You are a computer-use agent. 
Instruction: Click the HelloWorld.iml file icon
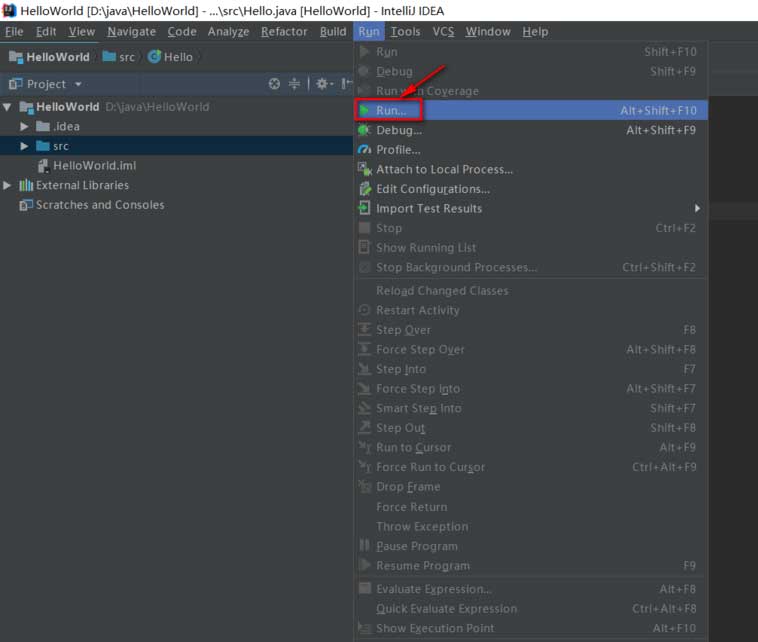click(x=43, y=166)
